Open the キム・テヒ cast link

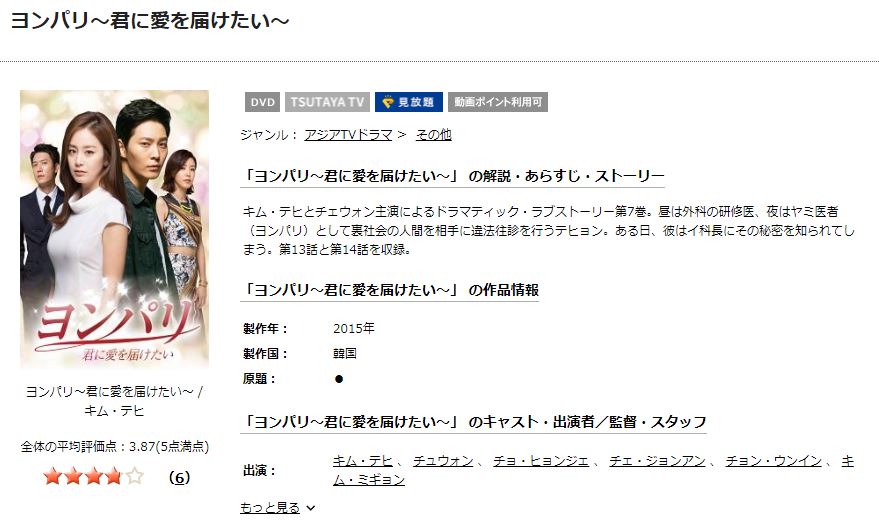coord(363,461)
